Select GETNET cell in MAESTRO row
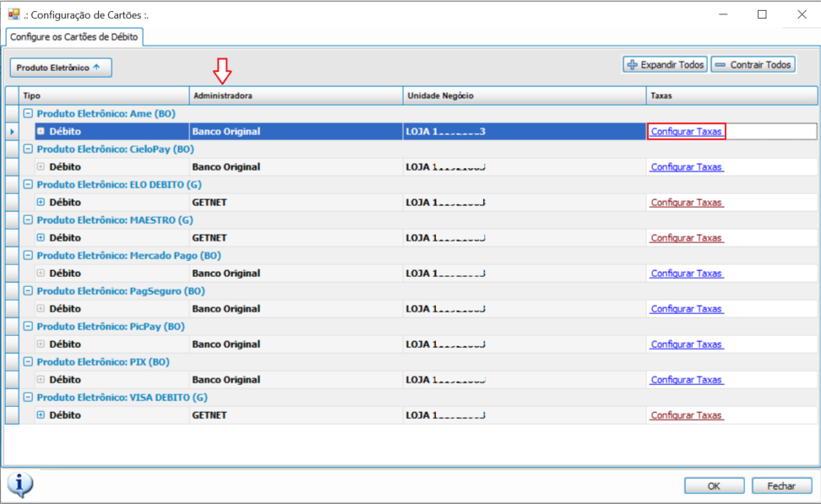Image resolution: width=821 pixels, height=504 pixels. (296, 237)
